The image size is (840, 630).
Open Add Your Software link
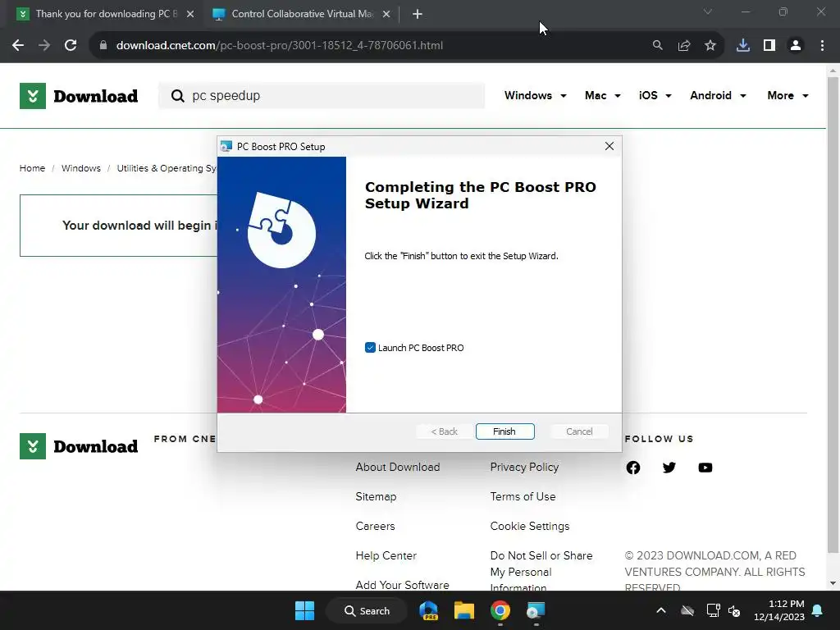click(x=402, y=585)
